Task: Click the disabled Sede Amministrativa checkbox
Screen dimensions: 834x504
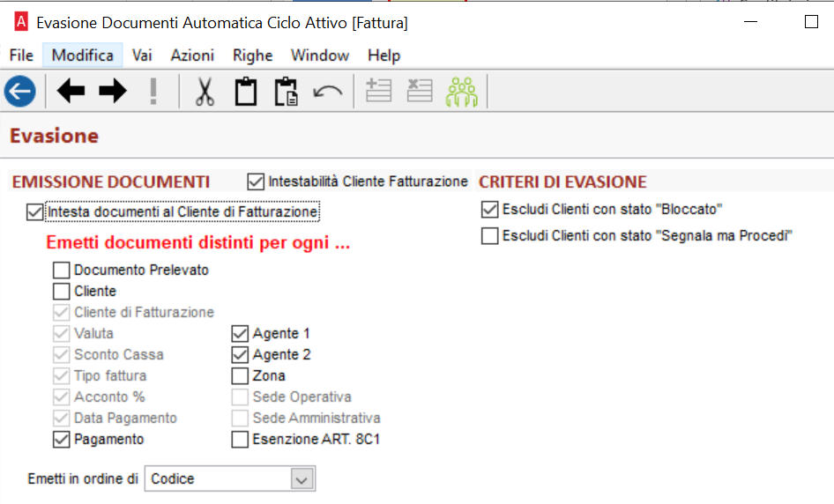Action: (240, 418)
